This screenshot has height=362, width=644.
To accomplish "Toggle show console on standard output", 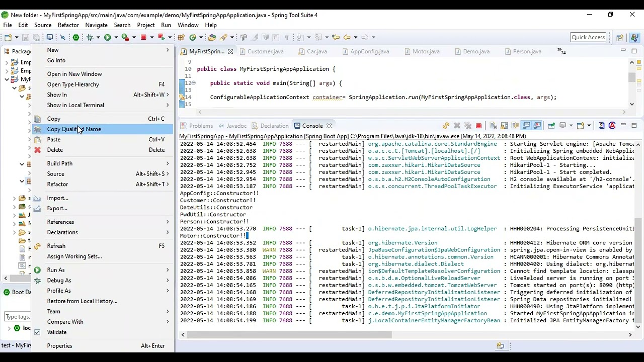I will coord(526,126).
